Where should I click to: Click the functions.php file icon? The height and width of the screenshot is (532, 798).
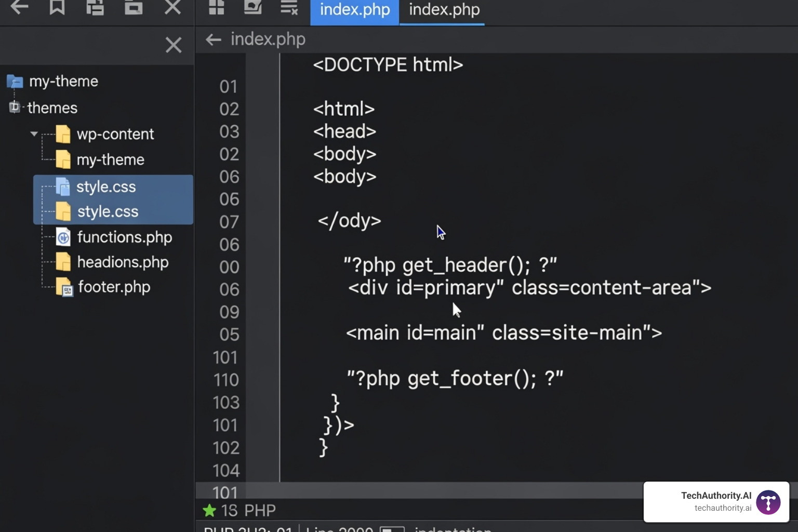[63, 237]
